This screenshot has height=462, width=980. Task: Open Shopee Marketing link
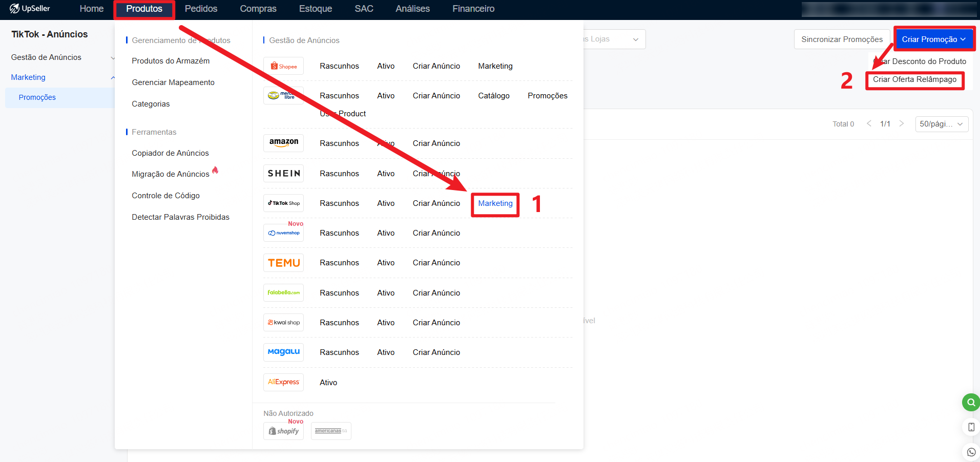coord(495,66)
